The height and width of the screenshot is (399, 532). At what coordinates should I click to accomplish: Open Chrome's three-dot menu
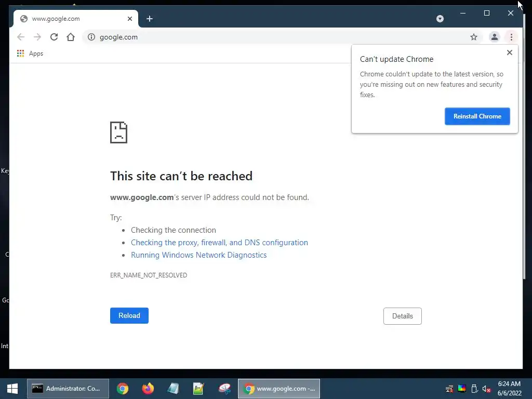click(x=511, y=37)
